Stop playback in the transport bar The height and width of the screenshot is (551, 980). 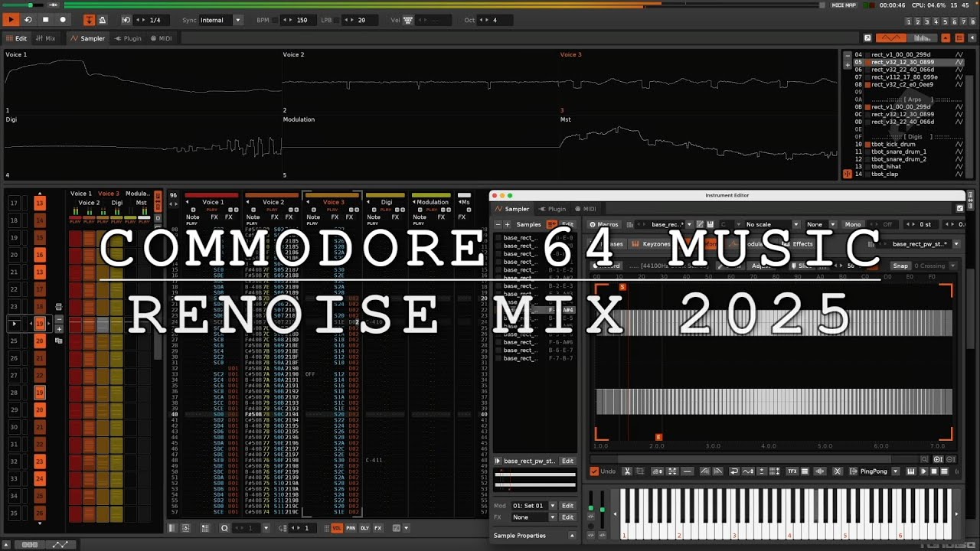click(45, 20)
